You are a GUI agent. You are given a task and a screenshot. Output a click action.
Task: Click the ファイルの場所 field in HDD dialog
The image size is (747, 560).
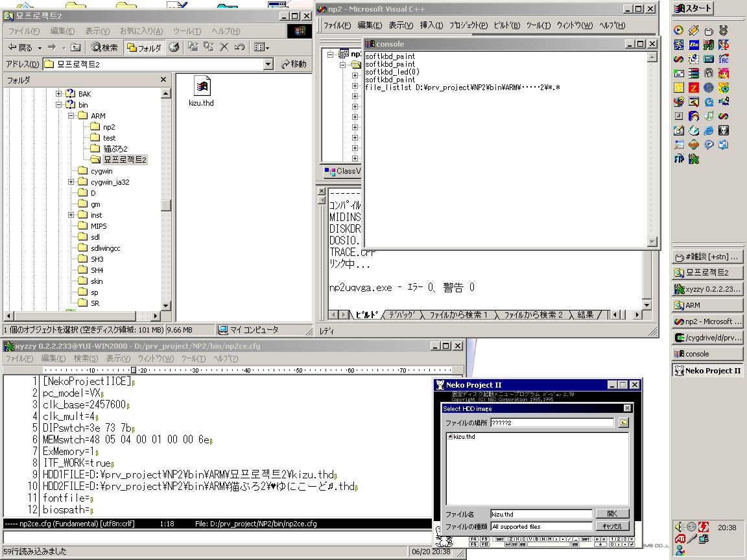tap(552, 423)
